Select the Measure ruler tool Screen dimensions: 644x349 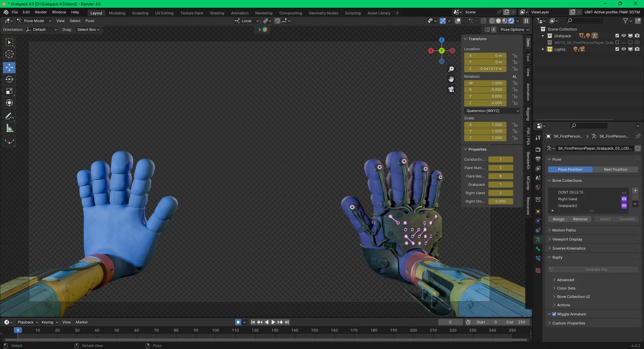(x=9, y=128)
